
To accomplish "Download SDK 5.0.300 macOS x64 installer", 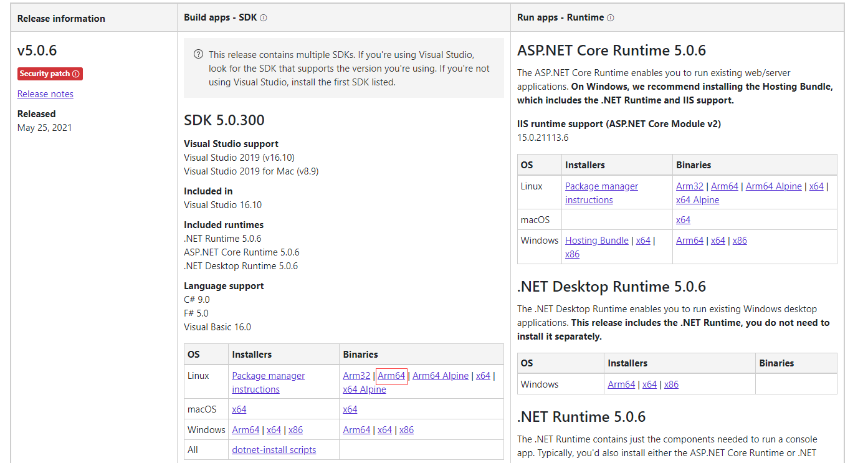I will click(x=239, y=409).
